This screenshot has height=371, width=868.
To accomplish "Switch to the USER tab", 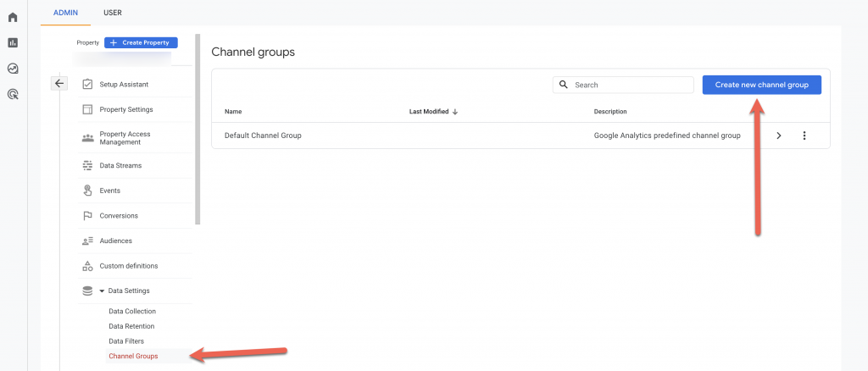I will pos(113,12).
